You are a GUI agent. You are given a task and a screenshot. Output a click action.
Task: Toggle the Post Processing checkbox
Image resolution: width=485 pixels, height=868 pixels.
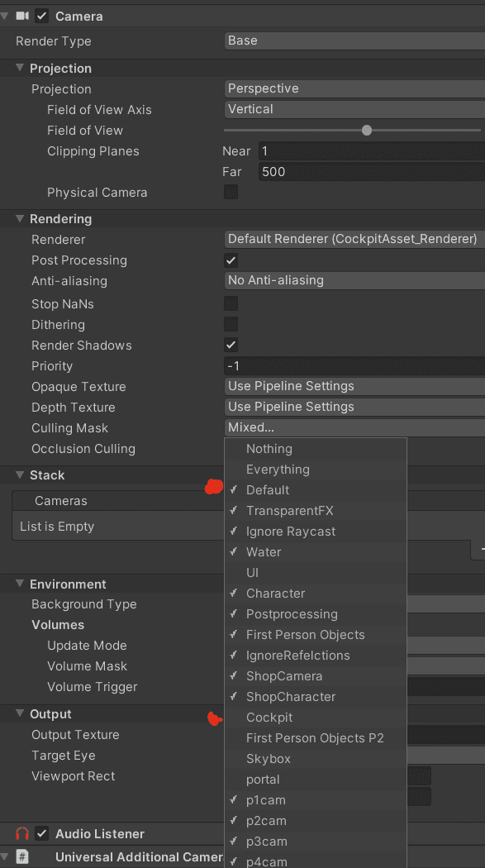231,260
